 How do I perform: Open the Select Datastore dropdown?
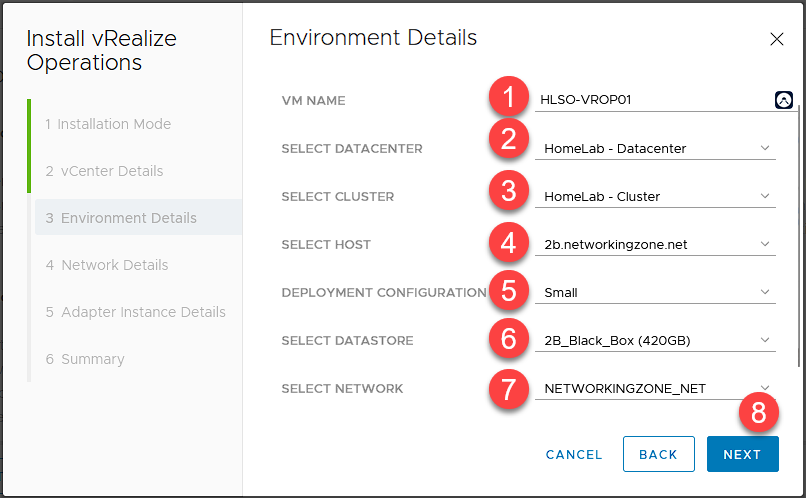(x=656, y=341)
